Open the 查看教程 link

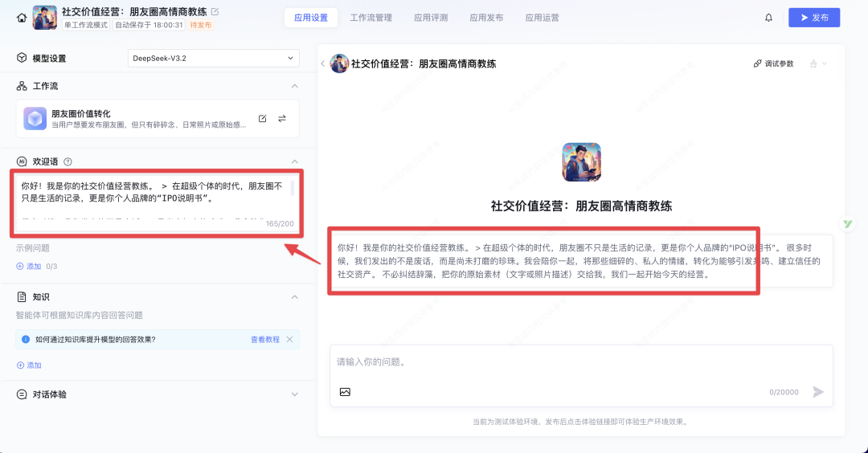pyautogui.click(x=264, y=340)
